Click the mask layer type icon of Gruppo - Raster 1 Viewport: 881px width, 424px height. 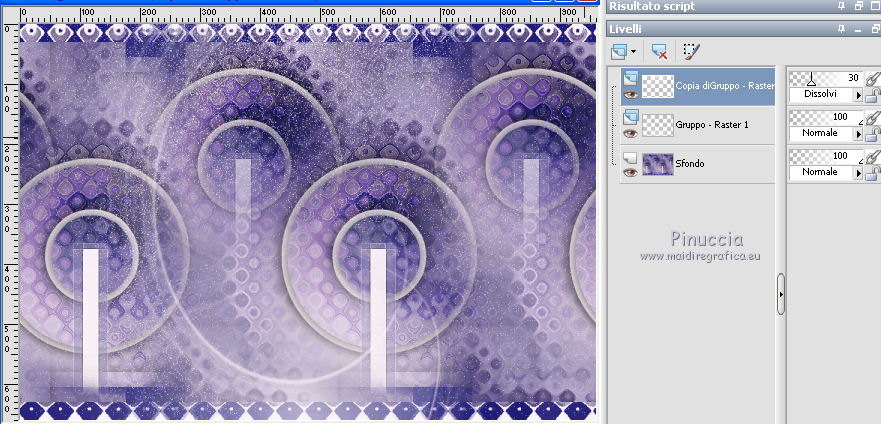coord(630,117)
